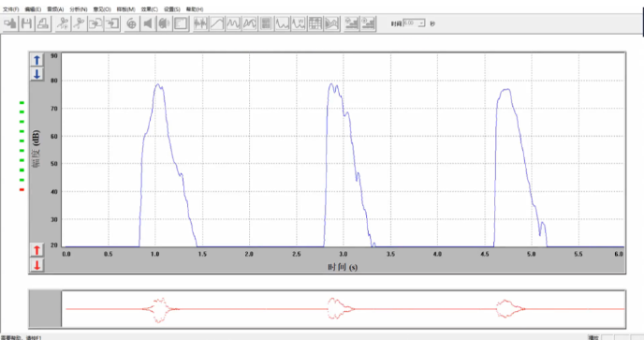Open the 帮助(H) menu
Image resolution: width=644 pixels, height=340 pixels.
pos(195,9)
